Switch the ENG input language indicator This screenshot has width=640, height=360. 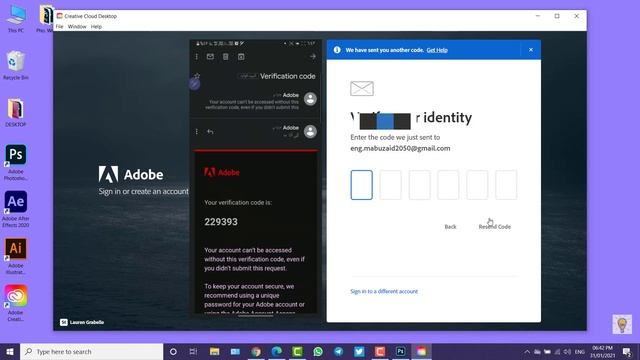click(580, 351)
